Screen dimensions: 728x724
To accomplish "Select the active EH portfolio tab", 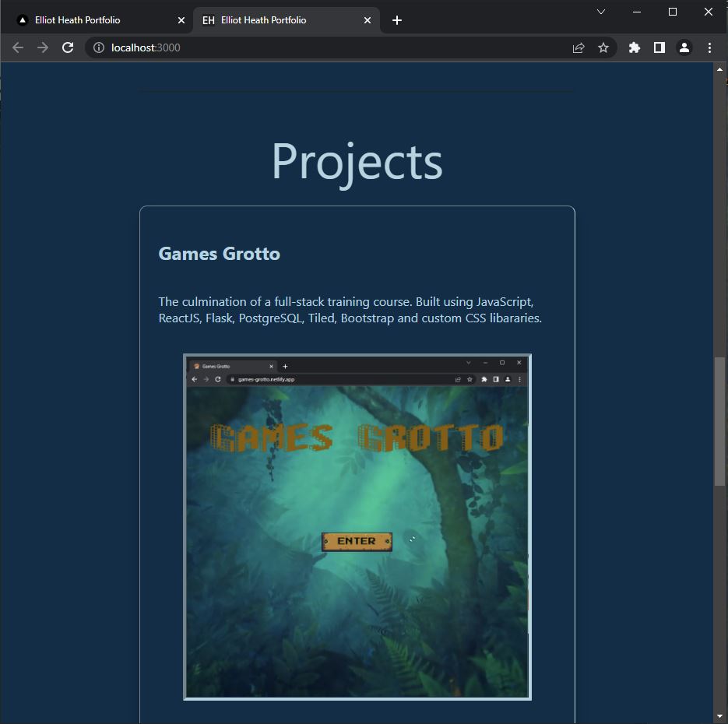I will (280, 19).
